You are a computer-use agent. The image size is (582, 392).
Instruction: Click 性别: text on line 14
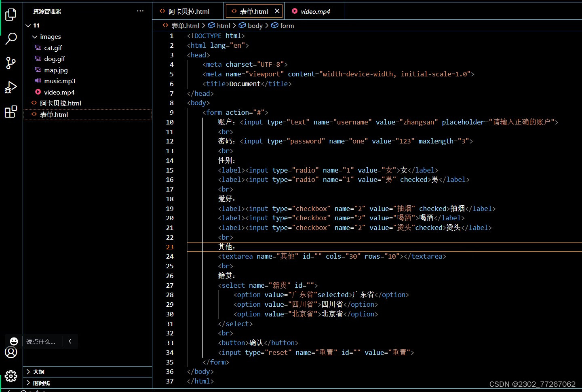[x=227, y=160]
